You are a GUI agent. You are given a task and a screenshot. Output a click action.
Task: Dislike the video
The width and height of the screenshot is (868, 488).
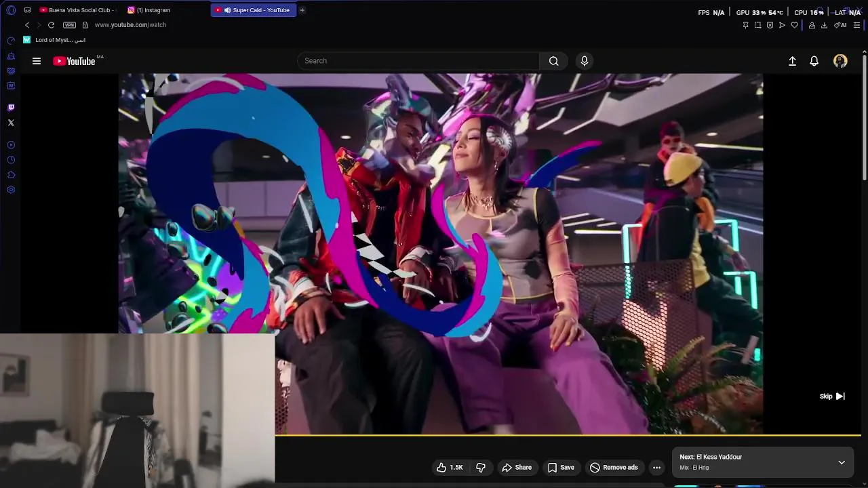tap(481, 468)
